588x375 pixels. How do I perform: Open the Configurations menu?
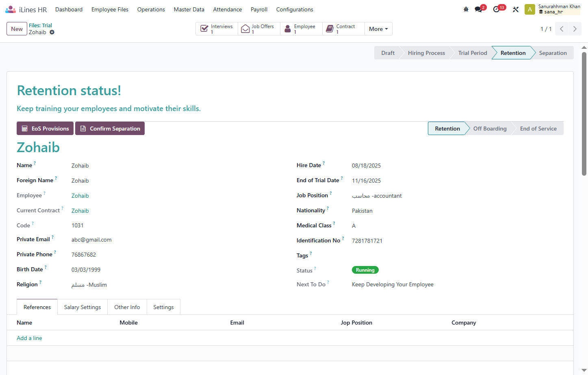(x=295, y=9)
